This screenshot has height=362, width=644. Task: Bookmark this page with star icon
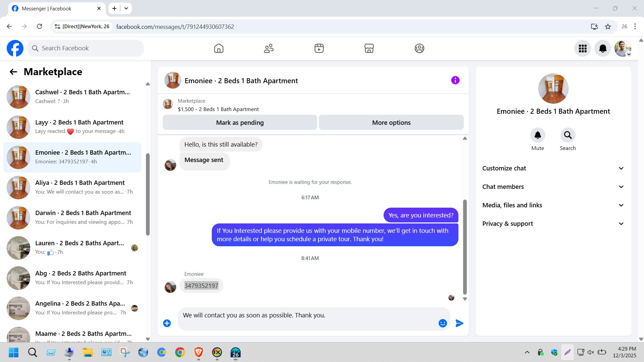tap(608, 27)
